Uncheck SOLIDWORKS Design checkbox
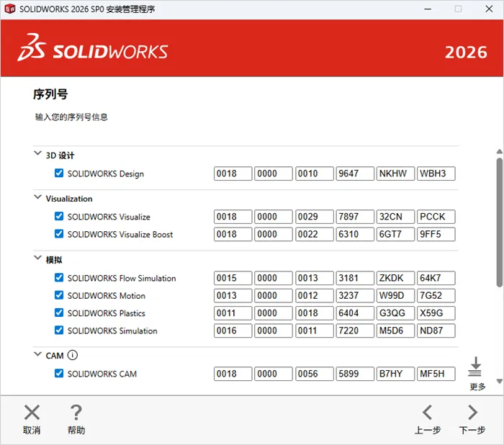The height and width of the screenshot is (445, 504). point(59,173)
